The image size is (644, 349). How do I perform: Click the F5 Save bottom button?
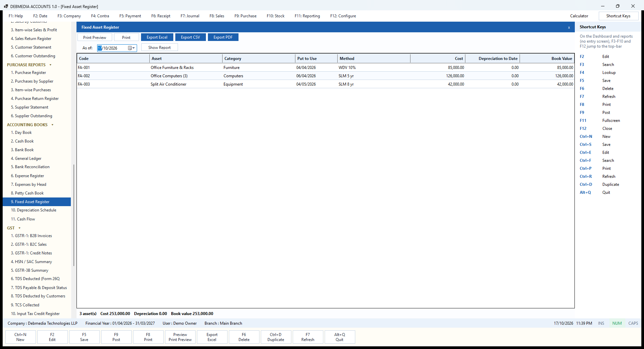pos(84,337)
